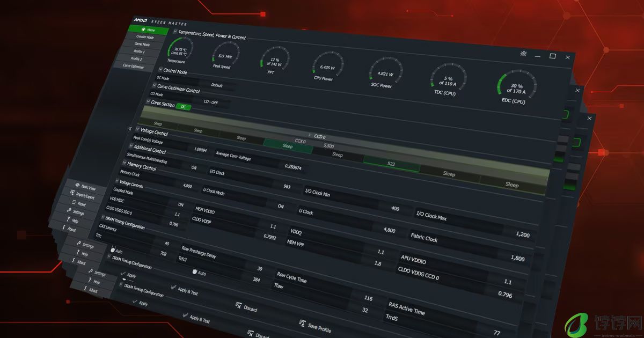Viewport: 644px width, 338px height.
Task: Open Settings gear in rearmost window sidebar
Action: click(x=91, y=271)
